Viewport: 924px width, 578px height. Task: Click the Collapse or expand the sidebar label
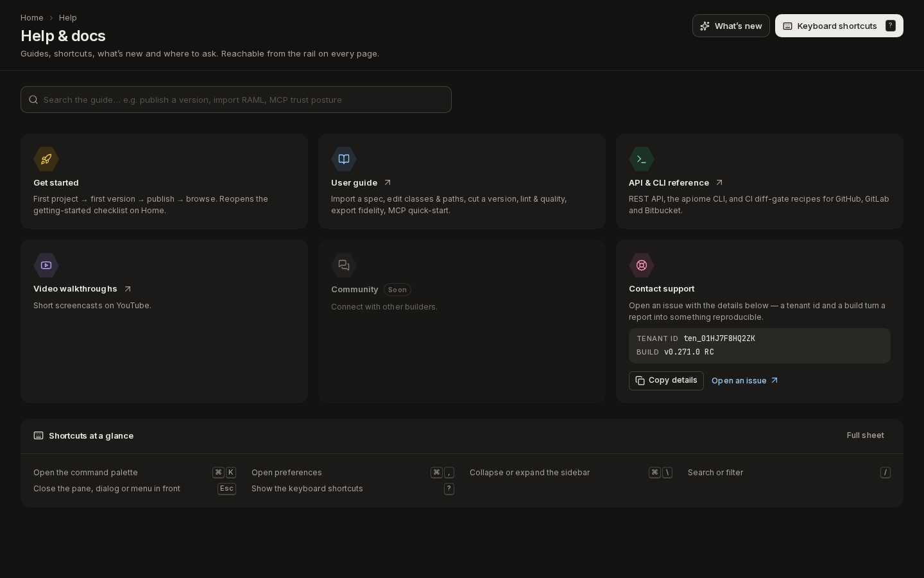[529, 473]
